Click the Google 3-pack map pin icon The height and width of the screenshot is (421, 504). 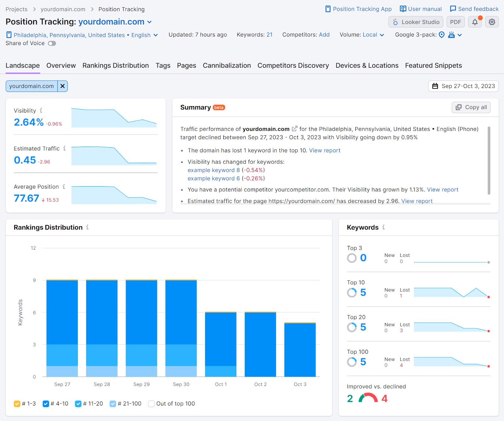[442, 35]
